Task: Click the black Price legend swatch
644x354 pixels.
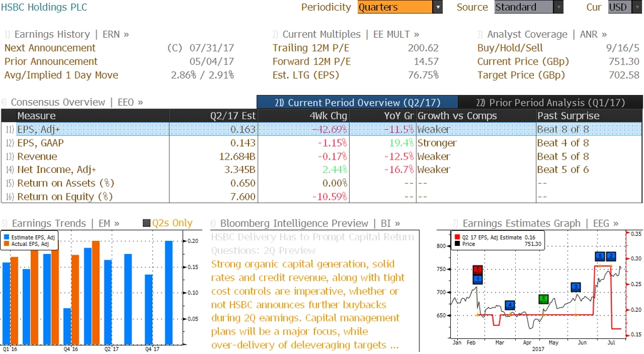Action: pos(457,244)
